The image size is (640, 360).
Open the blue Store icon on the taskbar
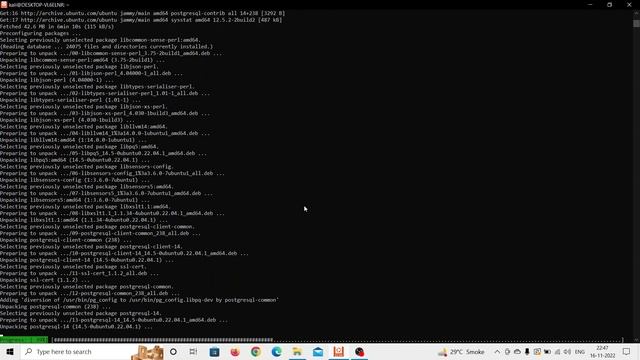[214, 351]
